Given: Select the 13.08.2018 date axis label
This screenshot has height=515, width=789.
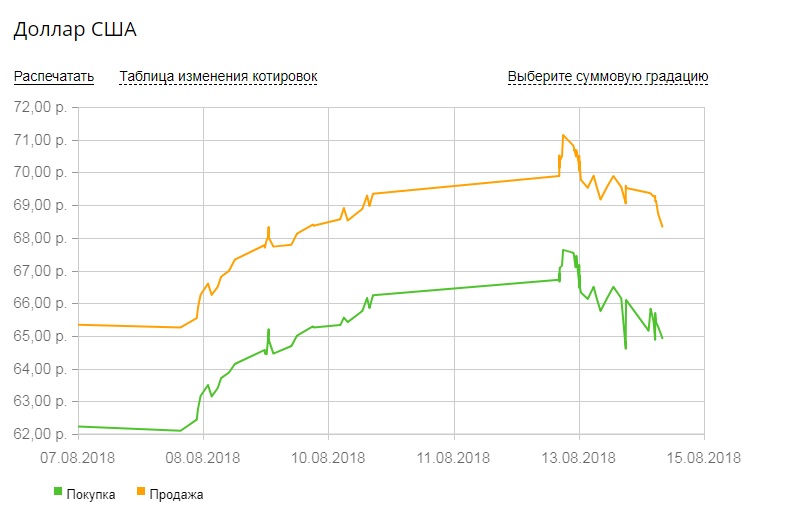Looking at the screenshot, I should 579,457.
